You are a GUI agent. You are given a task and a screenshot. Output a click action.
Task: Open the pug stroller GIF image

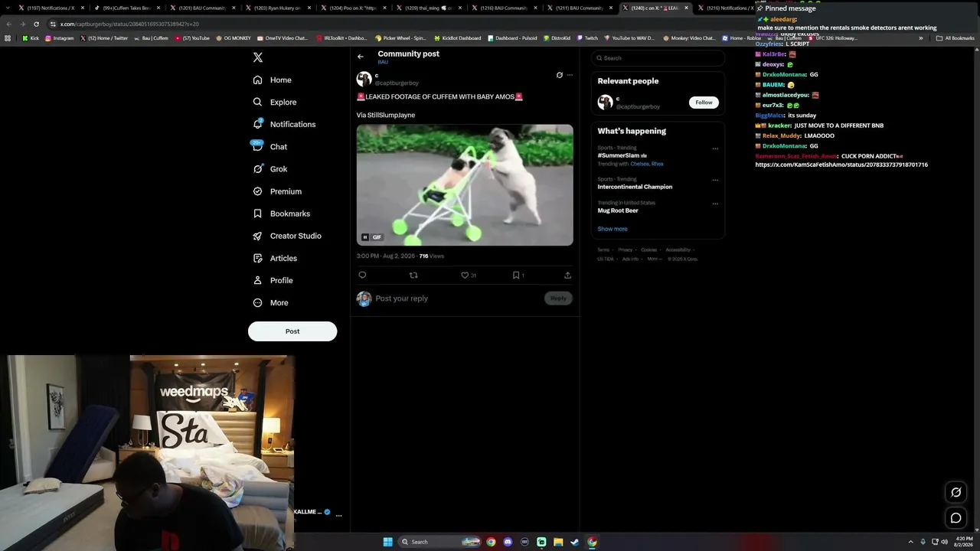click(465, 184)
